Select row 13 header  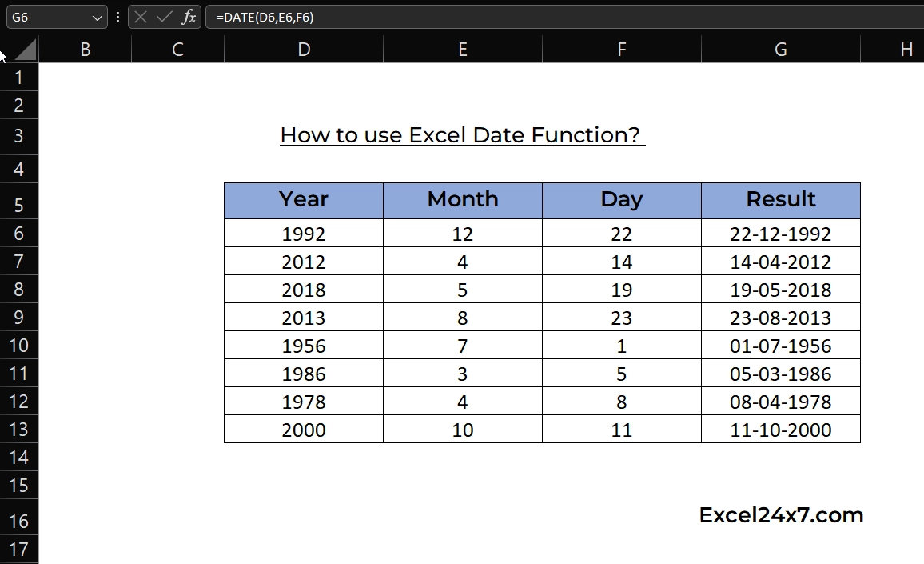click(x=19, y=429)
